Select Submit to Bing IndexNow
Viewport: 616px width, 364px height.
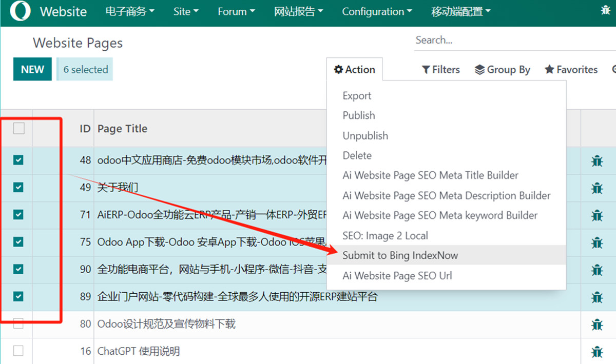coord(400,255)
